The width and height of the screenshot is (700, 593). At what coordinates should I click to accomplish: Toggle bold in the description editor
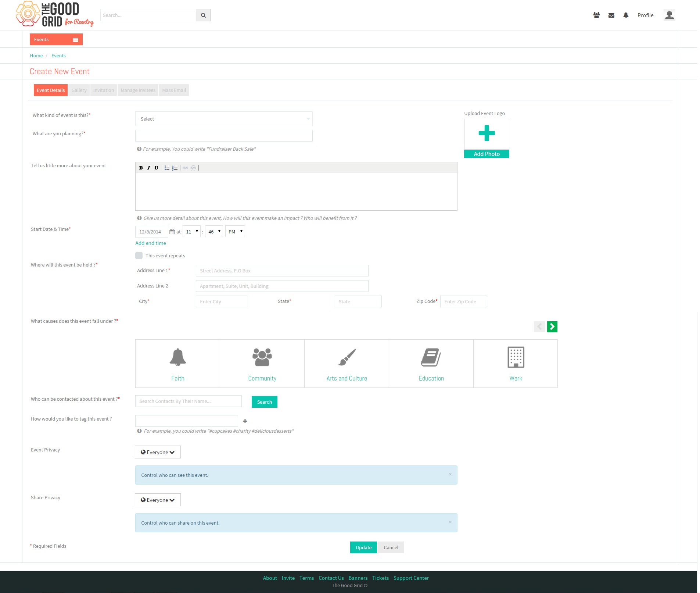click(x=141, y=168)
